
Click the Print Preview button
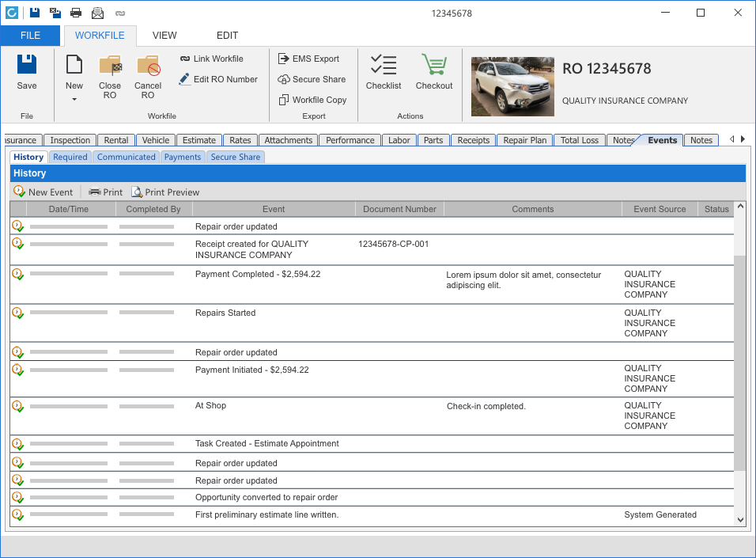coord(165,192)
